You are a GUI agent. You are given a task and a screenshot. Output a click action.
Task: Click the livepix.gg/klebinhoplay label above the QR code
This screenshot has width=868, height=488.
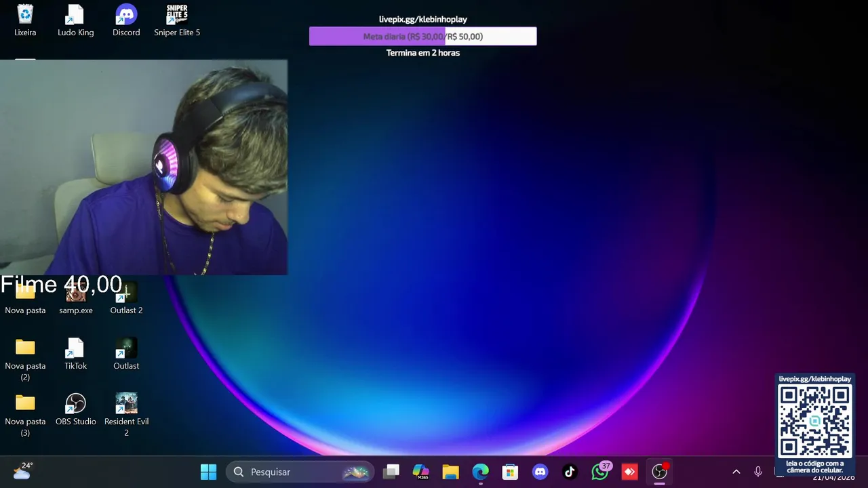pyautogui.click(x=815, y=380)
